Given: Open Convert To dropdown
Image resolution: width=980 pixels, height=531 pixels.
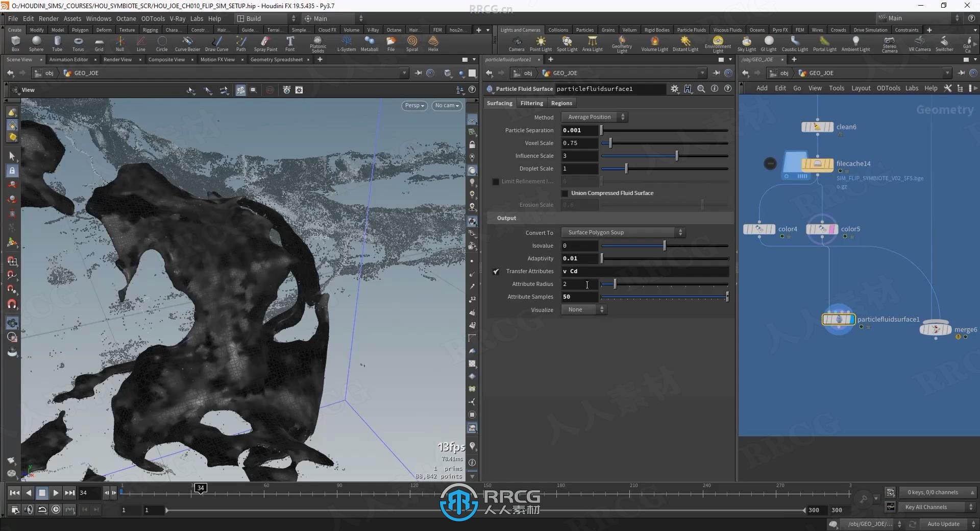Looking at the screenshot, I should (x=623, y=233).
